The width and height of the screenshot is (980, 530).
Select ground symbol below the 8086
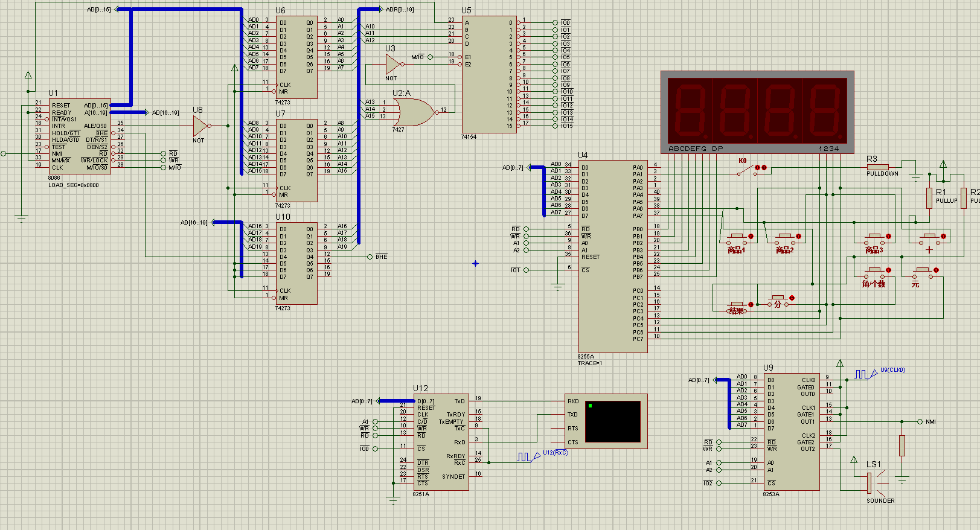pos(22,219)
